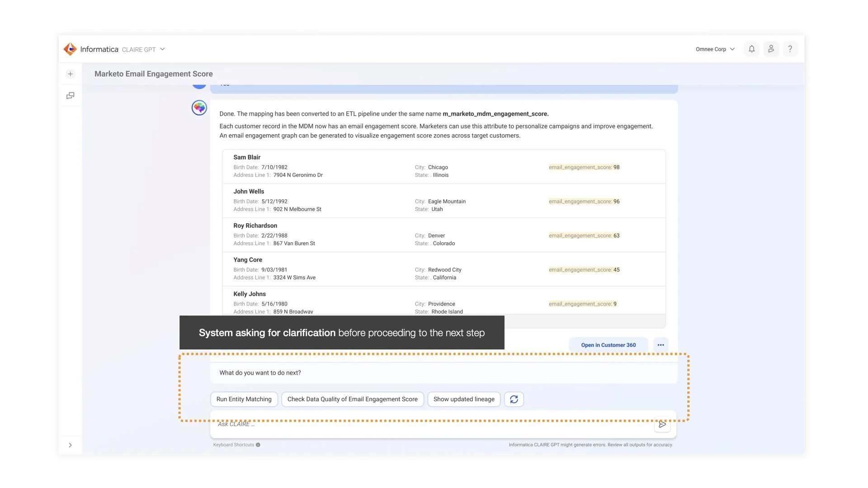Viewport: 868px width, 488px height.
Task: Choose Run Entity Matching suggestion
Action: 244,399
